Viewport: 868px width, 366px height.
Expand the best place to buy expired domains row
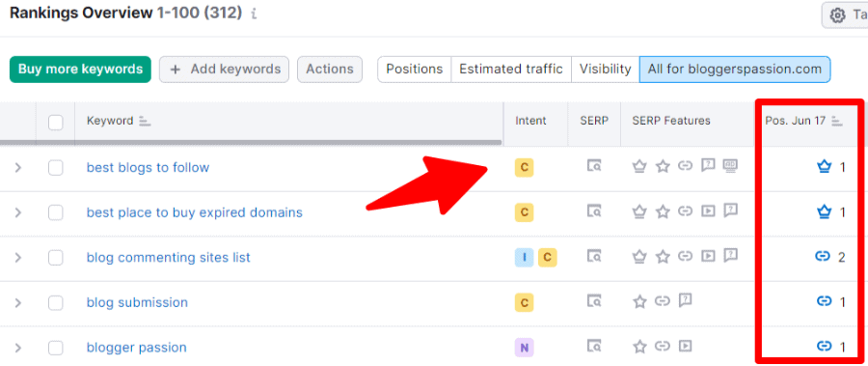coord(17,212)
